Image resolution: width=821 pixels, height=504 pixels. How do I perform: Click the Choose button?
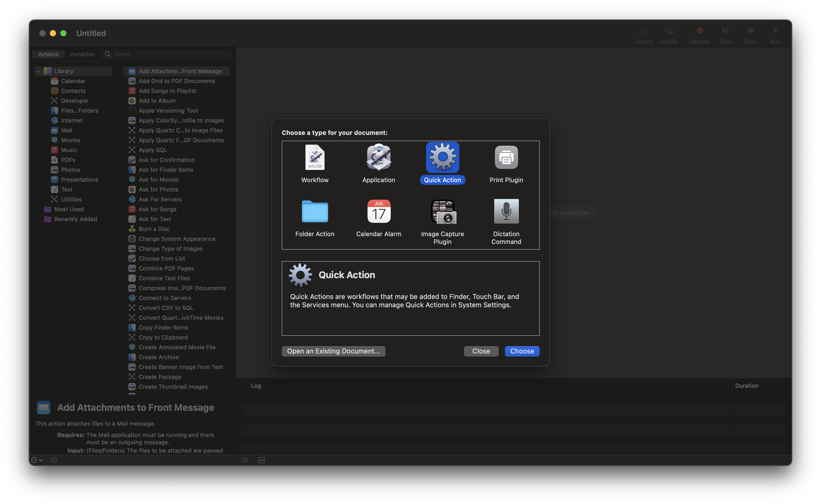(522, 351)
